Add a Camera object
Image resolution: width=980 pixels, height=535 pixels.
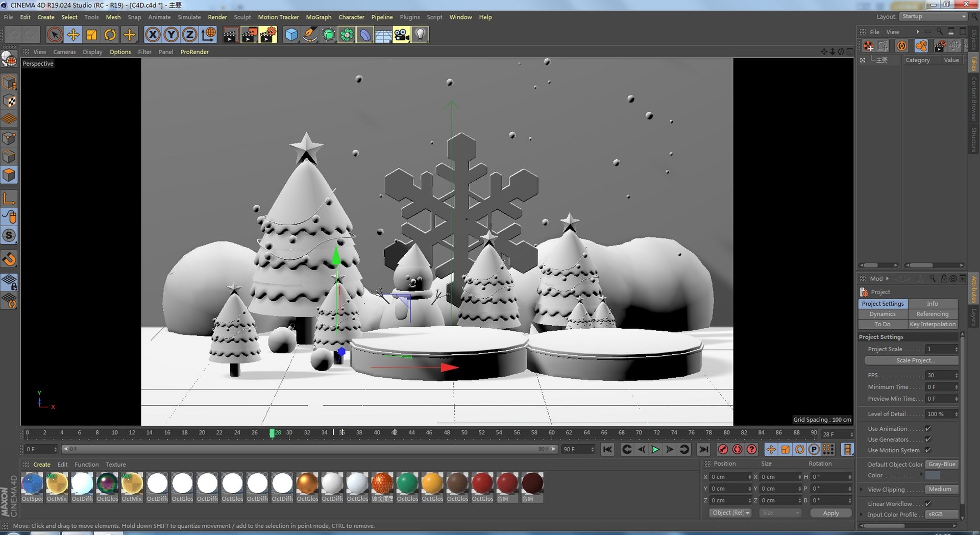pyautogui.click(x=402, y=35)
